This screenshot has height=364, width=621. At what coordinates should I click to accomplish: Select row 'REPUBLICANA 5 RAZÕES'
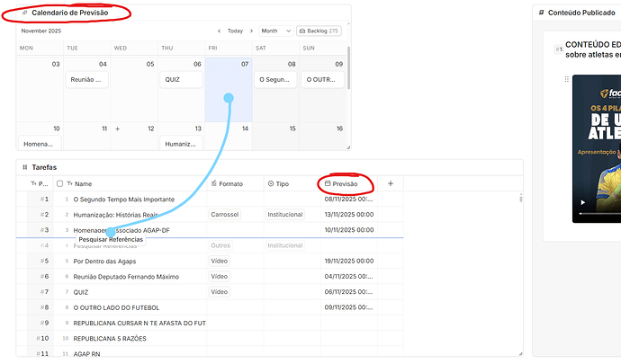pyautogui.click(x=110, y=338)
